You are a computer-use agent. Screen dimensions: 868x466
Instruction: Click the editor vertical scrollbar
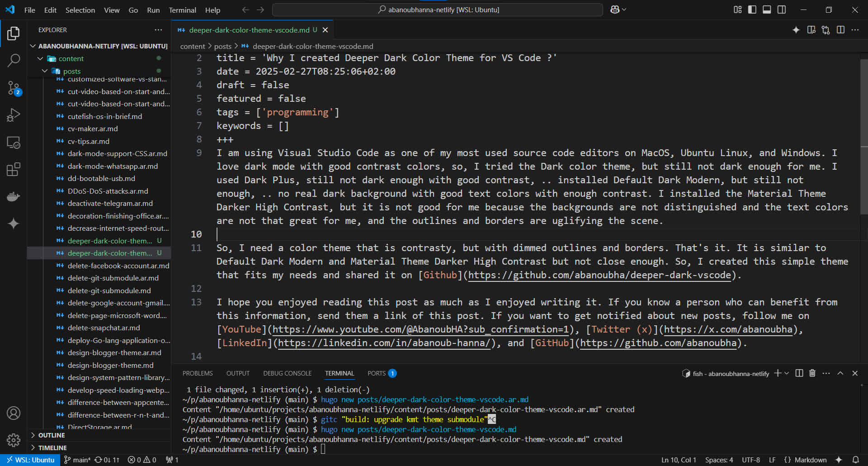coord(863,103)
